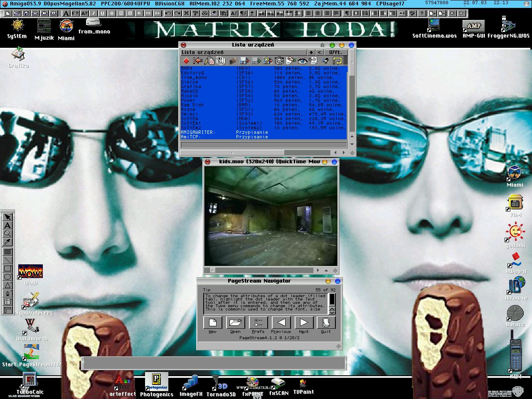
Task: Select the Grafika row in device list
Action: tap(264, 86)
